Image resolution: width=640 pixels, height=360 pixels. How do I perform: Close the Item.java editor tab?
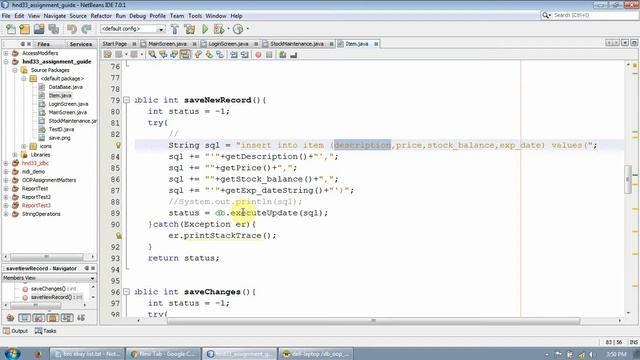376,44
